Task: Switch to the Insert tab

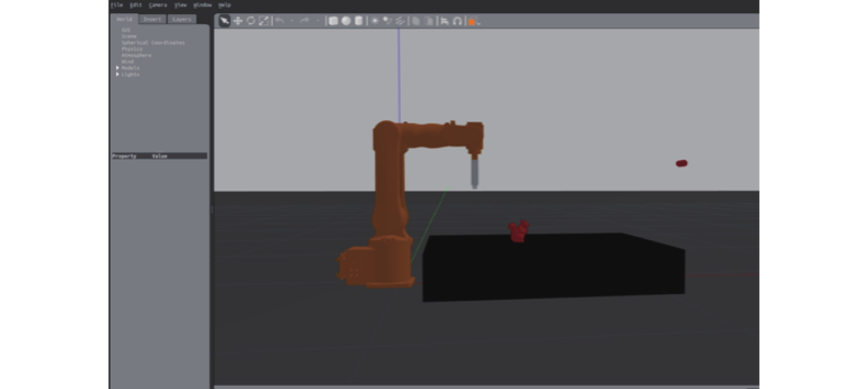Action: point(152,19)
